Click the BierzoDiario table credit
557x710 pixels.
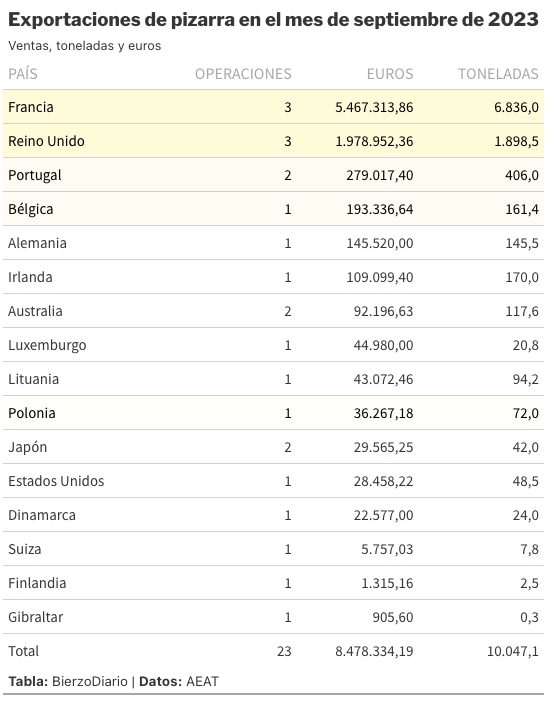[90, 681]
